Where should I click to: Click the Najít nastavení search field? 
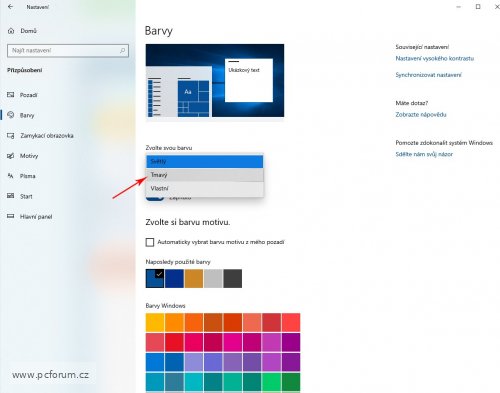click(x=68, y=50)
